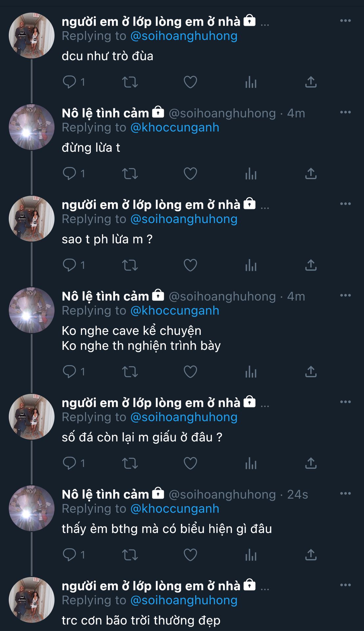Open the profile avatar beside "thấy ẻm bthg" tweet
The image size is (364, 631).
coord(32,508)
